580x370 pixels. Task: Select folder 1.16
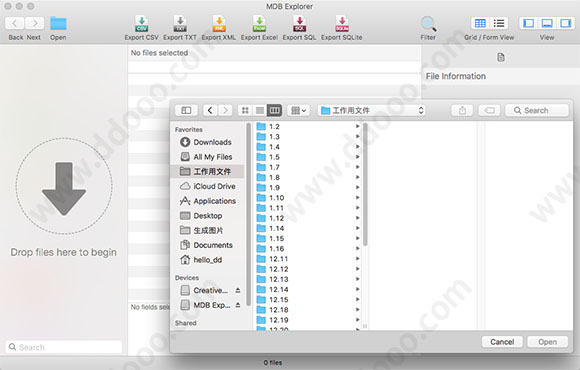click(x=308, y=249)
